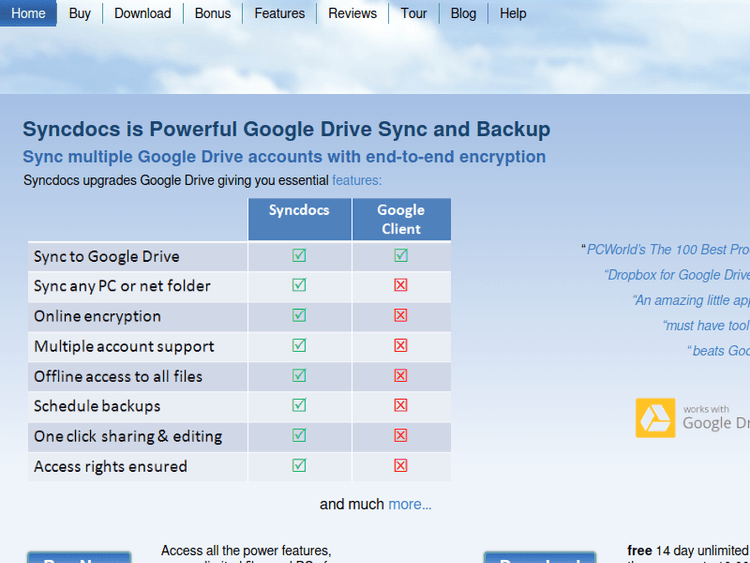The height and width of the screenshot is (563, 750).
Task: Click the 'An amazing little app' quote
Action: pos(691,300)
